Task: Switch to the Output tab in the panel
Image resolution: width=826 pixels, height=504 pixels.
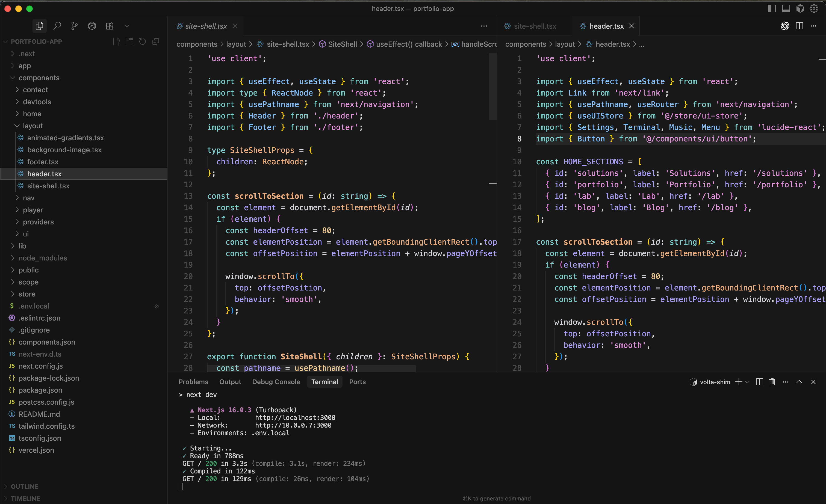Action: click(x=230, y=382)
